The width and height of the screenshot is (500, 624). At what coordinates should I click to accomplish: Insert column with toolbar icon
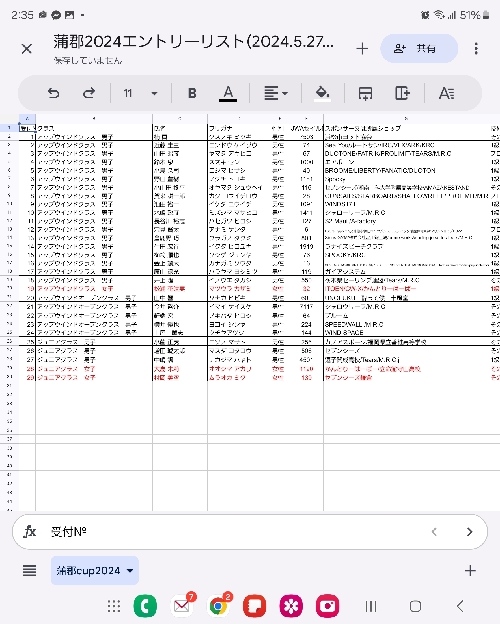(x=402, y=94)
